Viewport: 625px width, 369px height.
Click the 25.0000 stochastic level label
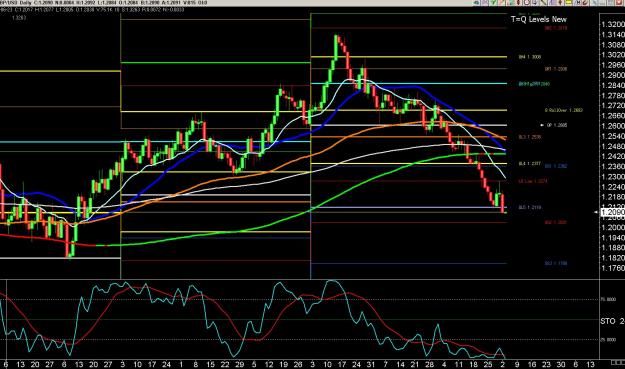(x=608, y=340)
